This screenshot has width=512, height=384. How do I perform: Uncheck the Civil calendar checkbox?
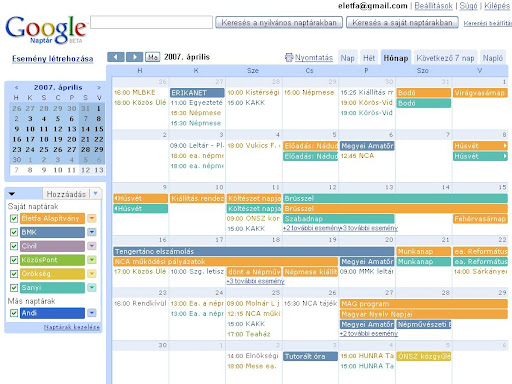14,246
